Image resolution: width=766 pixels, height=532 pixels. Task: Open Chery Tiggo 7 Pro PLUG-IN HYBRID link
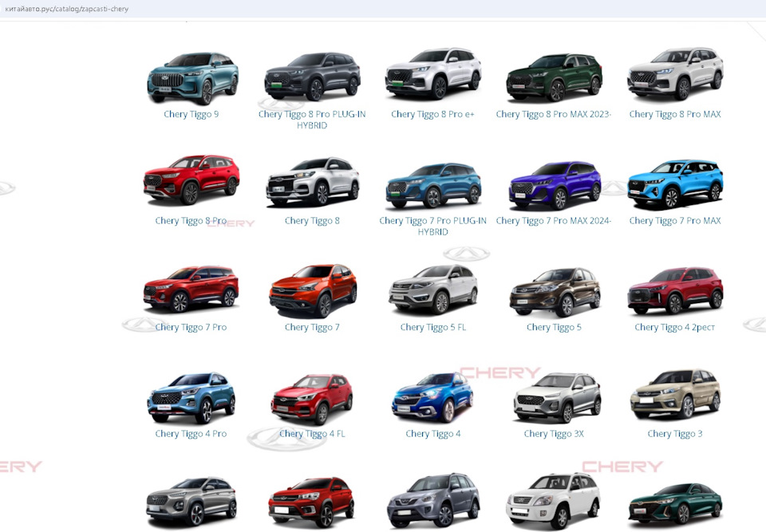click(x=432, y=227)
